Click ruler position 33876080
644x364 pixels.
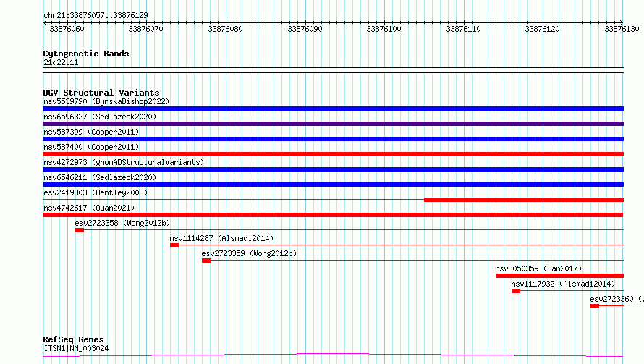click(225, 29)
